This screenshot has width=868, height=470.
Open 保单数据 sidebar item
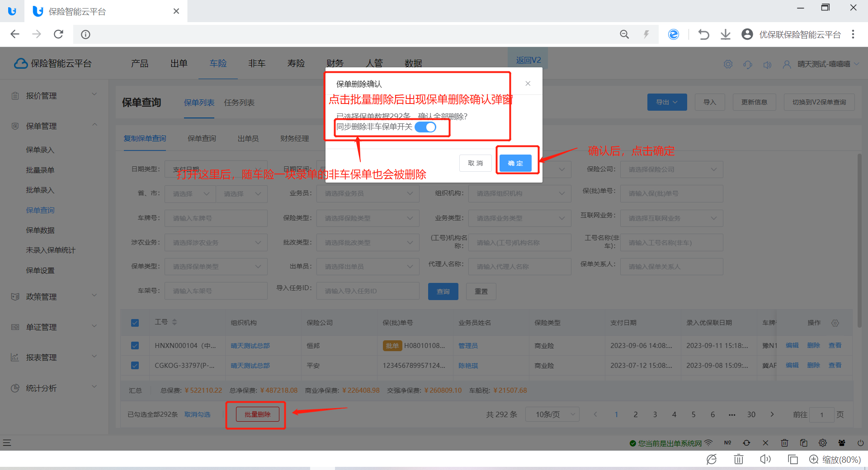point(40,230)
